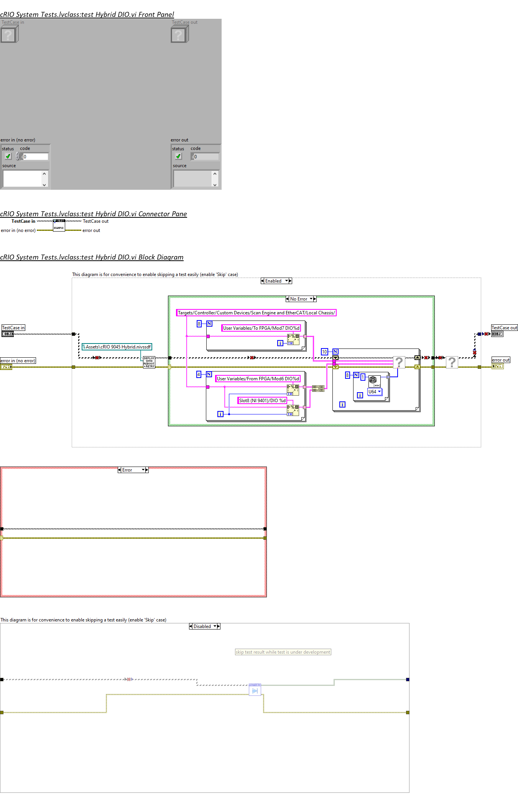Screen dimensions: 518x812
Task: Open the U64 type representation dropdown
Action: 375,392
